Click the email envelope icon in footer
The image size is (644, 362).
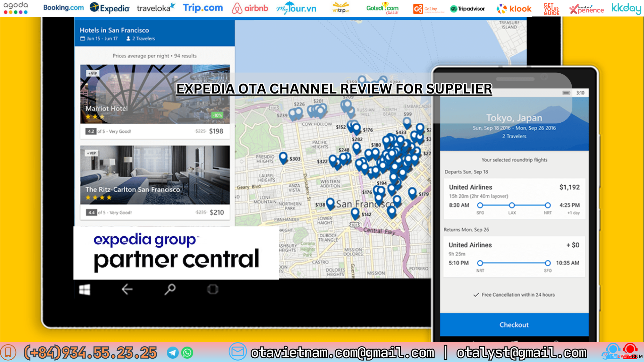[x=238, y=352]
